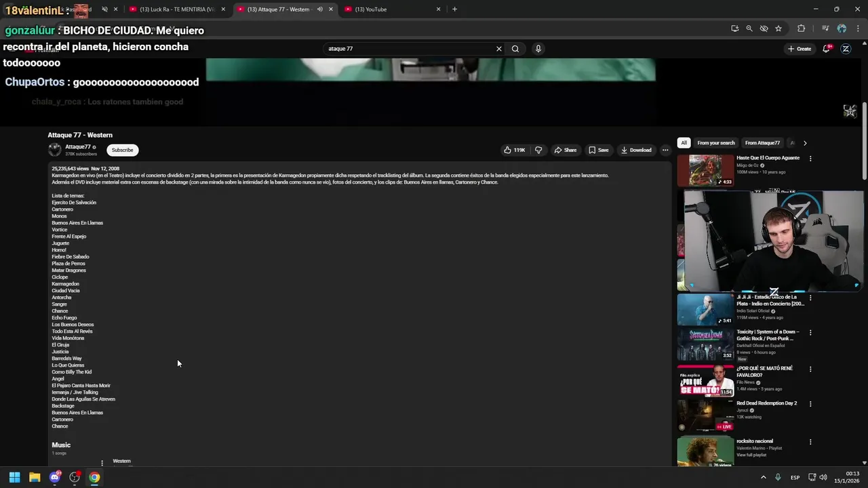Open Discord from the taskbar
Viewport: 868px width, 488px height.
[x=55, y=477]
